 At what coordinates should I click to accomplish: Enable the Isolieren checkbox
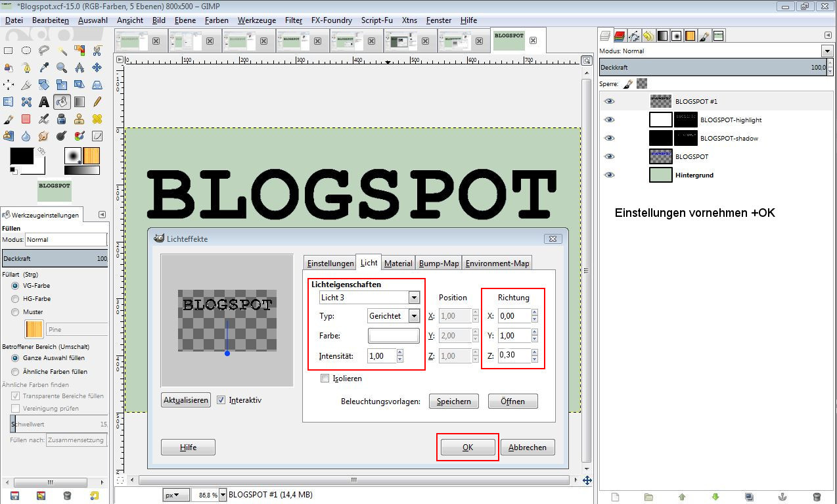[x=325, y=378]
